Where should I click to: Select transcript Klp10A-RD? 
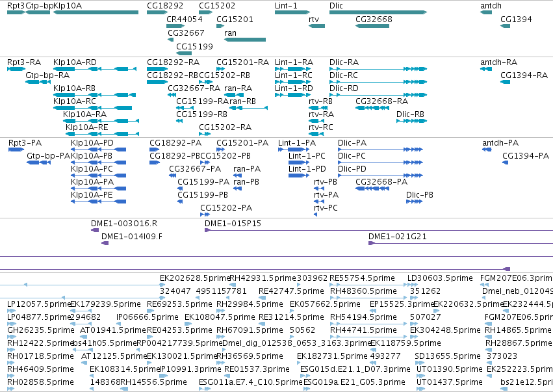(x=75, y=62)
